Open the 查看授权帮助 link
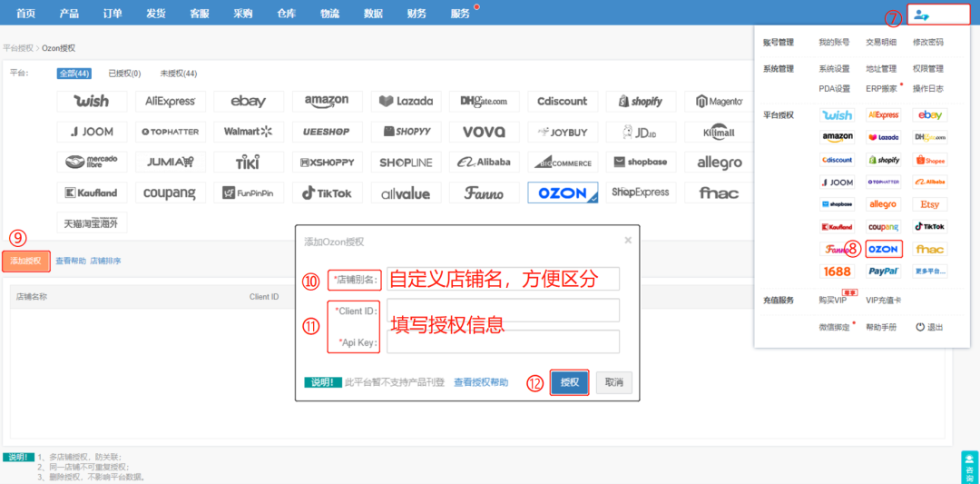Image resolution: width=980 pixels, height=484 pixels. 481,382
